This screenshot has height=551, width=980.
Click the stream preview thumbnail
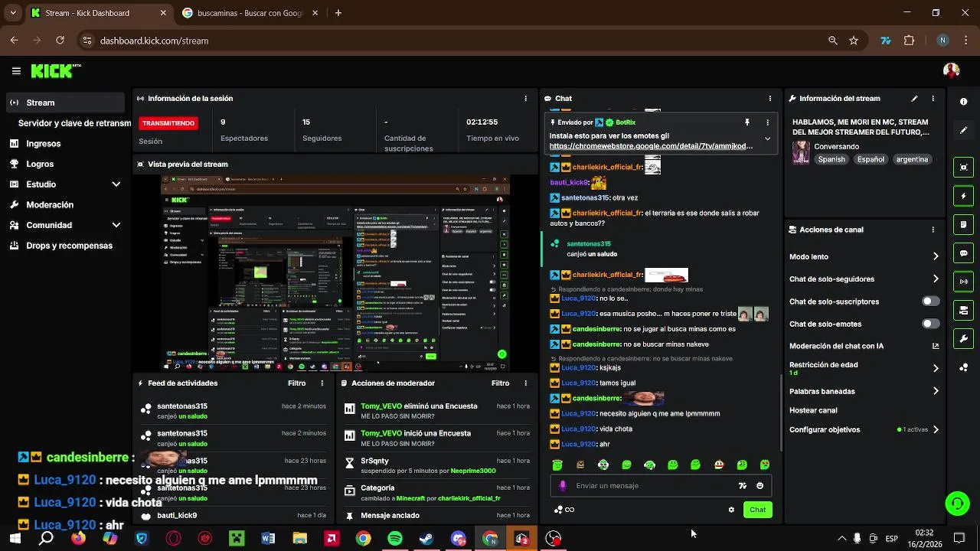tap(335, 273)
